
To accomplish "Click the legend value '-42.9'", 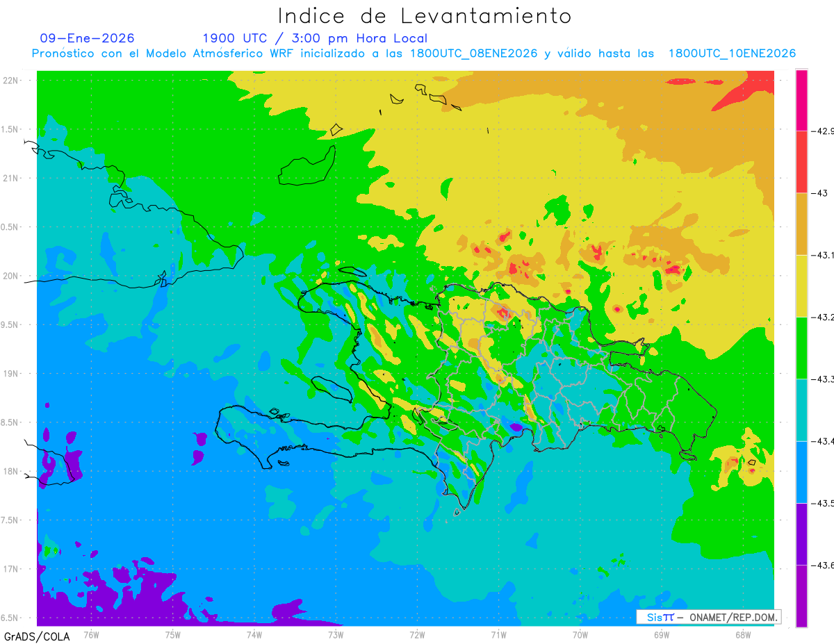I will (824, 131).
